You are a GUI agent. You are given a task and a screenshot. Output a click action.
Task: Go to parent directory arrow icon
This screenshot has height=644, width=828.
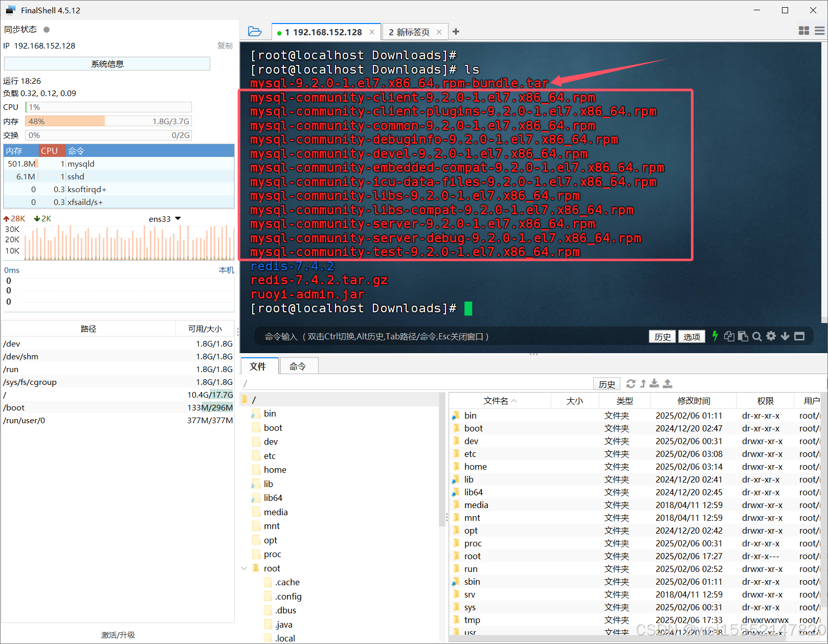pyautogui.click(x=643, y=383)
